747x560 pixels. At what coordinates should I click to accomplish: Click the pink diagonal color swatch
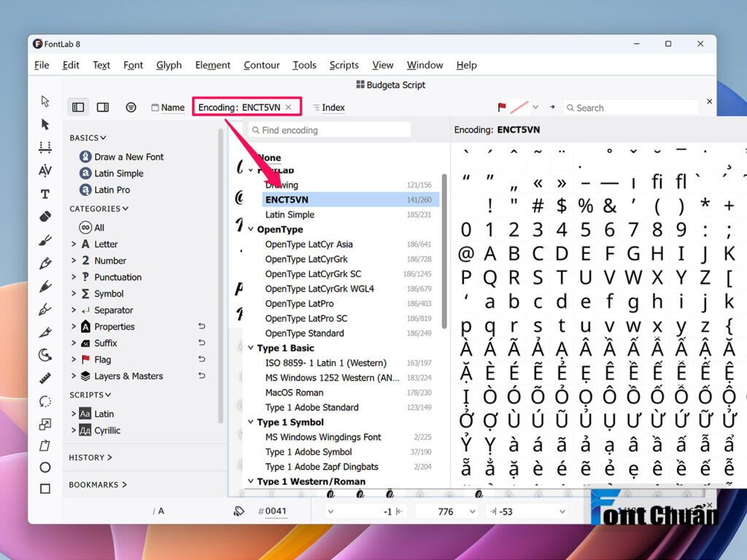[519, 107]
